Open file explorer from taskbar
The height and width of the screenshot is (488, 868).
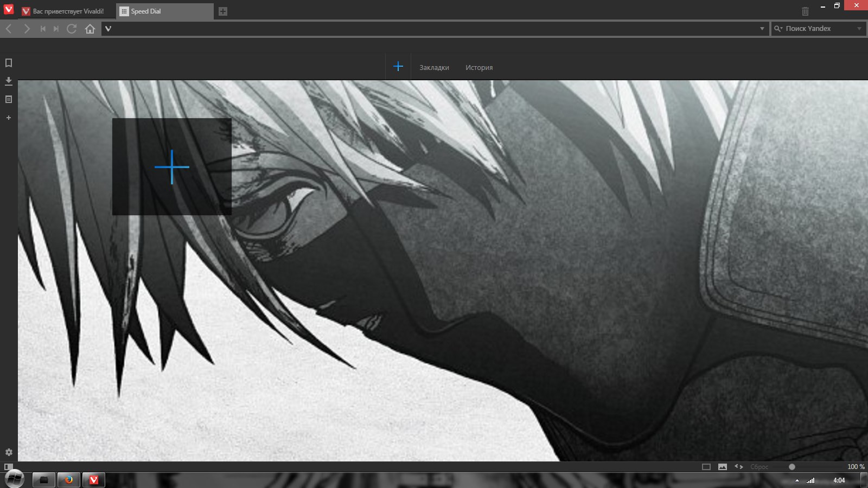point(44,480)
